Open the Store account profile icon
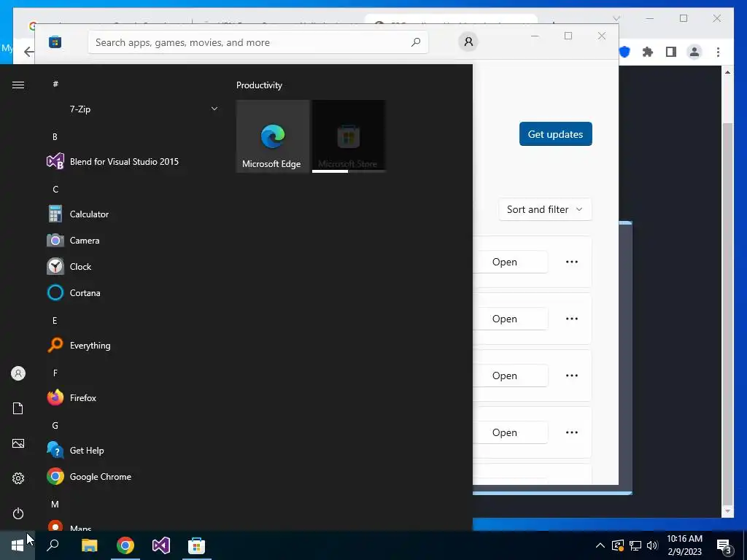 (x=468, y=42)
